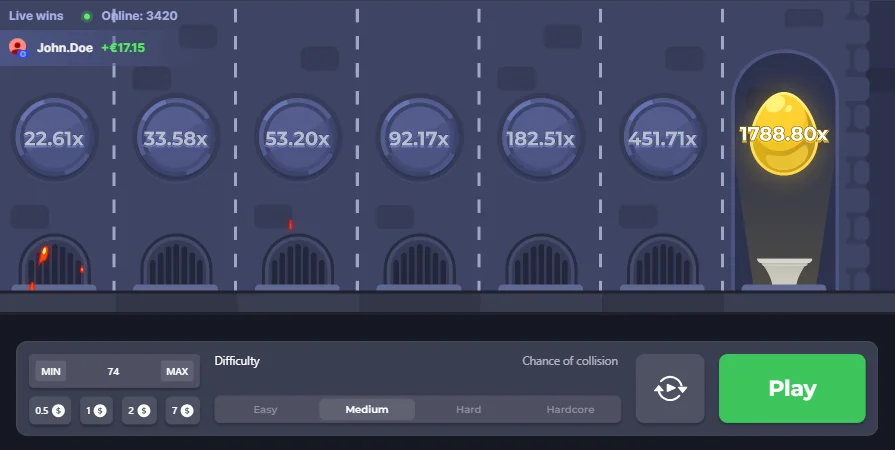
Task: Click the John.Doe username
Action: tap(65, 48)
